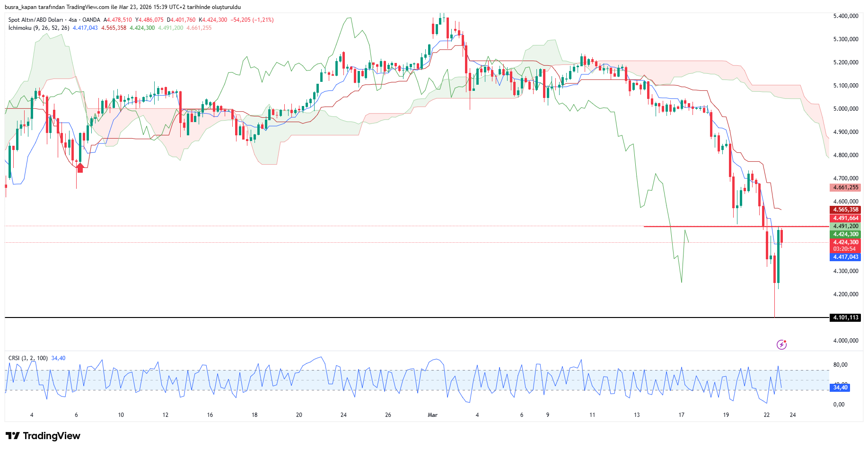Click the pink 4.661,255 price tag
Screen dimensions: 868x450
(x=845, y=187)
